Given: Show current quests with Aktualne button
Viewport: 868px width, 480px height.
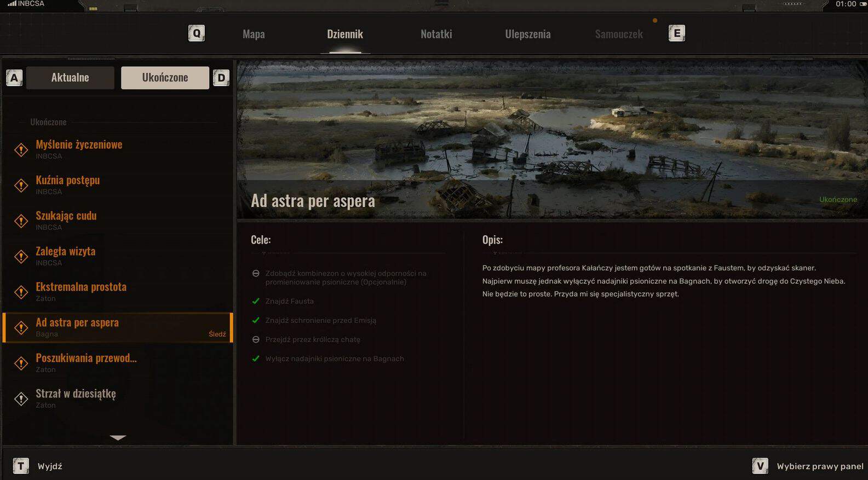Looking at the screenshot, I should (70, 78).
